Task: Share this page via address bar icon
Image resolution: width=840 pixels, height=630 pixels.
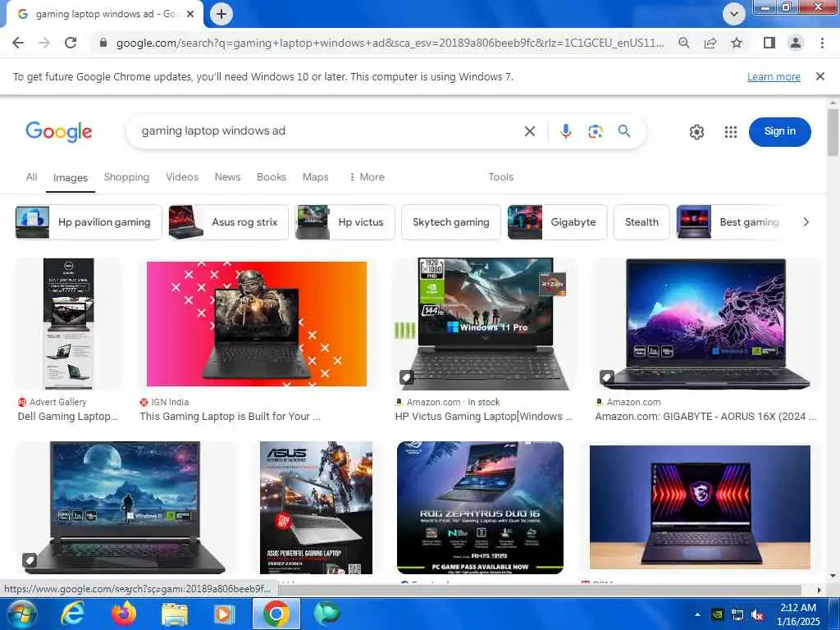Action: [x=710, y=43]
